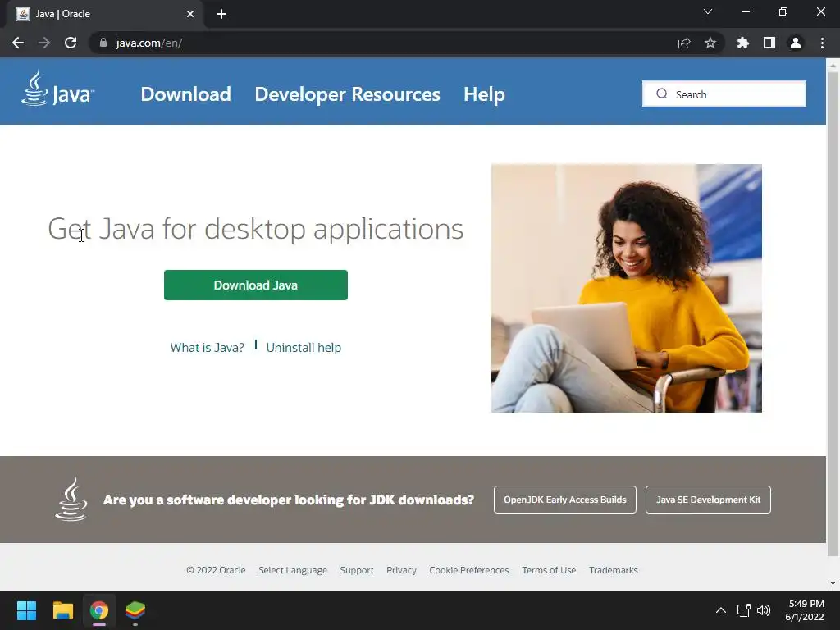Open clock and date flyout
Image resolution: width=840 pixels, height=630 pixels.
click(x=806, y=610)
